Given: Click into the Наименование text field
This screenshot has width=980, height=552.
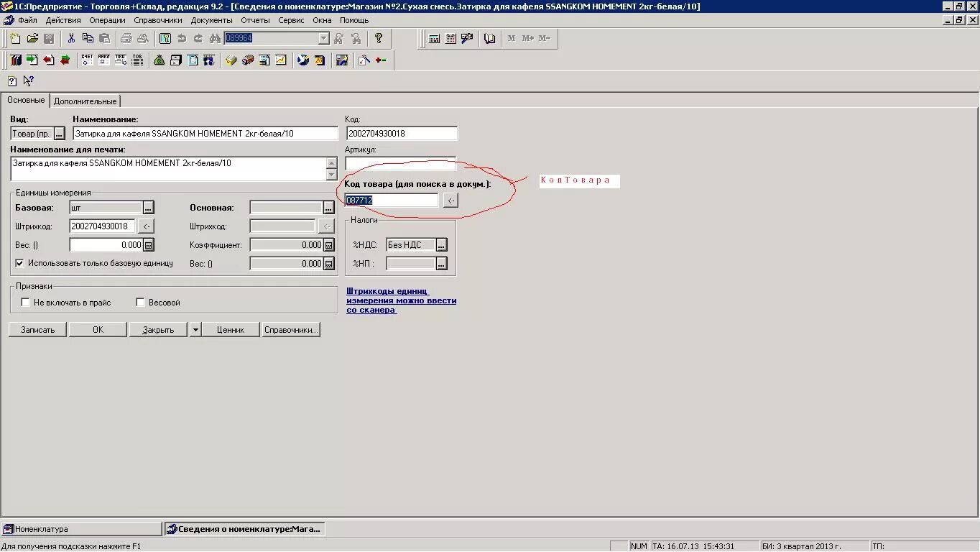Looking at the screenshot, I should 205,134.
